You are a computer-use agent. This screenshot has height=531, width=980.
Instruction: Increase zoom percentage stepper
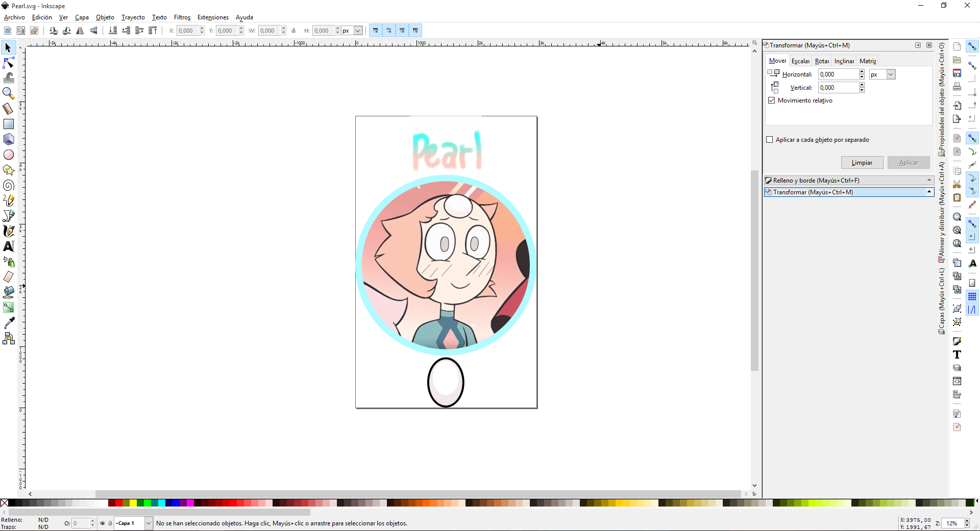[x=967, y=521]
